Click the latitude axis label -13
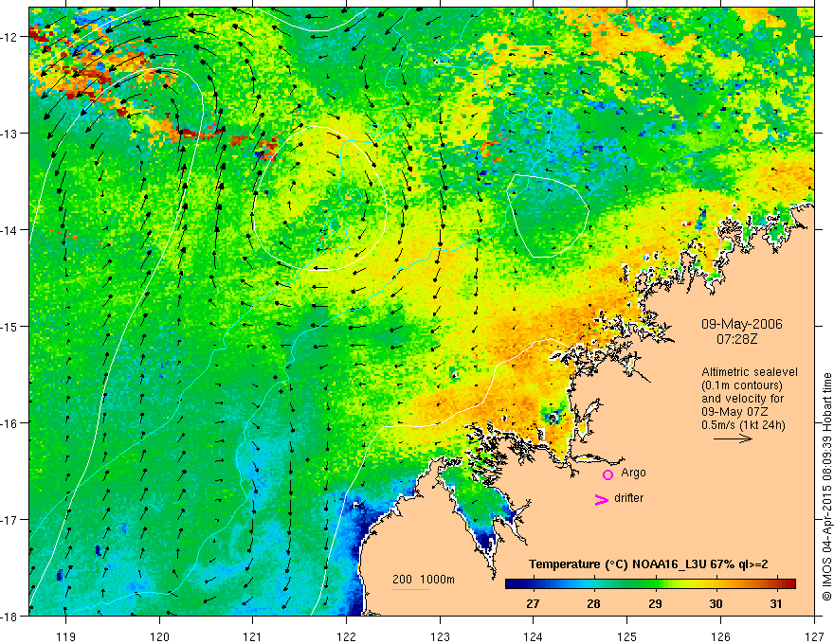Image resolution: width=834 pixels, height=644 pixels. click(x=9, y=133)
